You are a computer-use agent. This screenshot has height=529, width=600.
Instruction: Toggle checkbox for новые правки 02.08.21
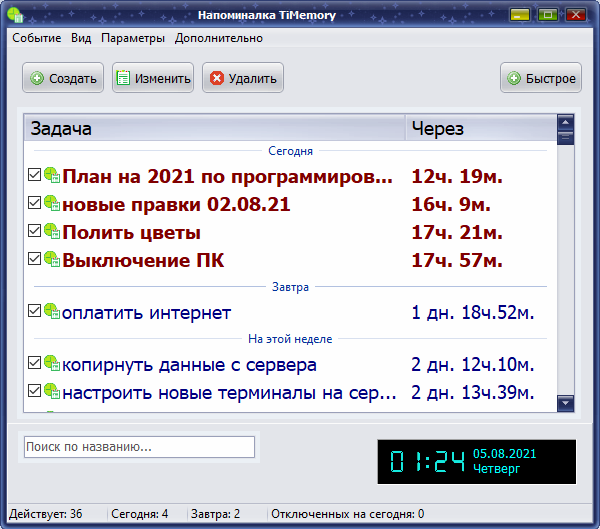point(34,203)
